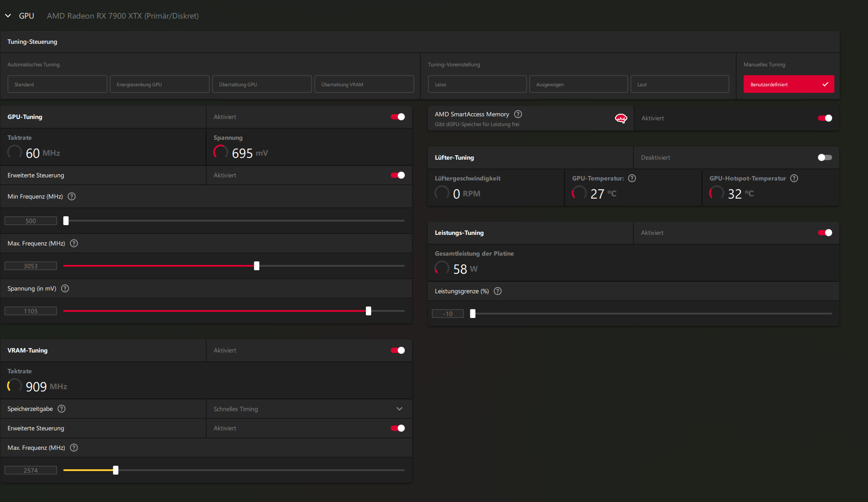Click the GPU Taktrate gauge dial
This screenshot has height=502, width=868.
pyautogui.click(x=15, y=152)
